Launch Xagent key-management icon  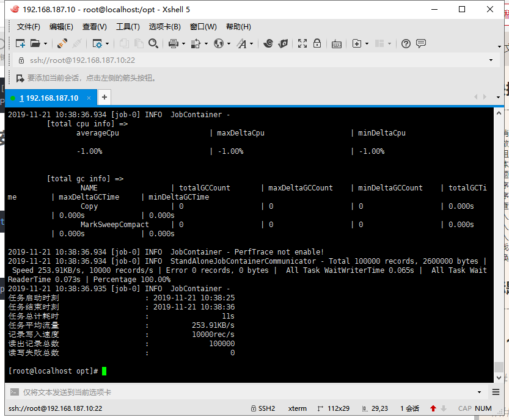pyautogui.click(x=283, y=43)
